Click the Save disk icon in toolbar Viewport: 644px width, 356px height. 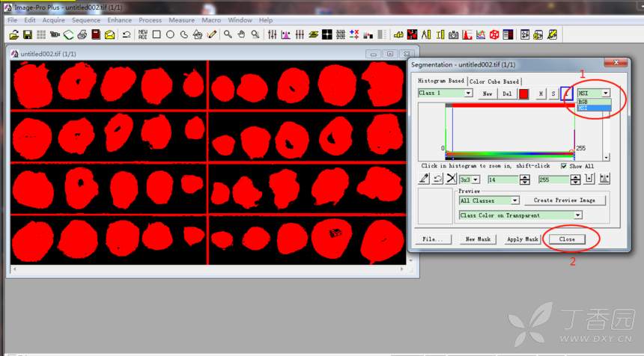tap(28, 34)
